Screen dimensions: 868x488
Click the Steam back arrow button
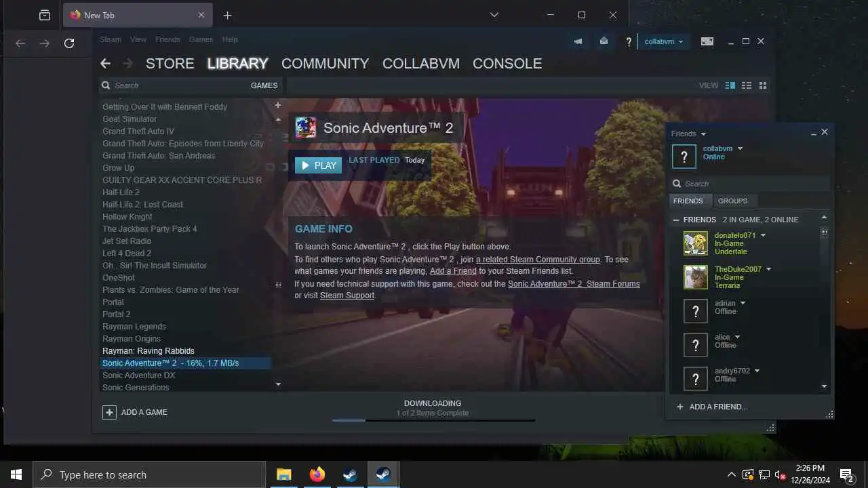click(105, 63)
